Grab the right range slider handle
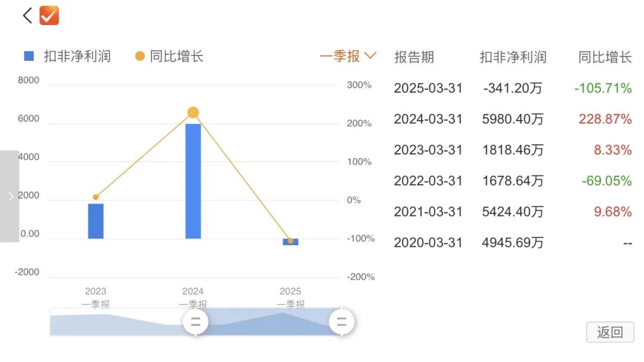This screenshot has height=362, width=644. click(x=342, y=321)
